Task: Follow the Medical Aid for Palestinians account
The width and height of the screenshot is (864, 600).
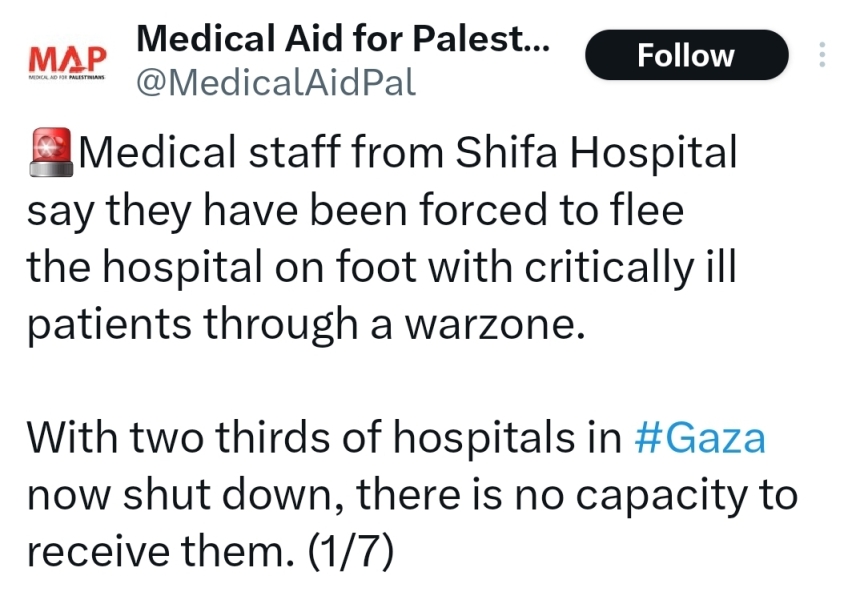Action: point(686,55)
